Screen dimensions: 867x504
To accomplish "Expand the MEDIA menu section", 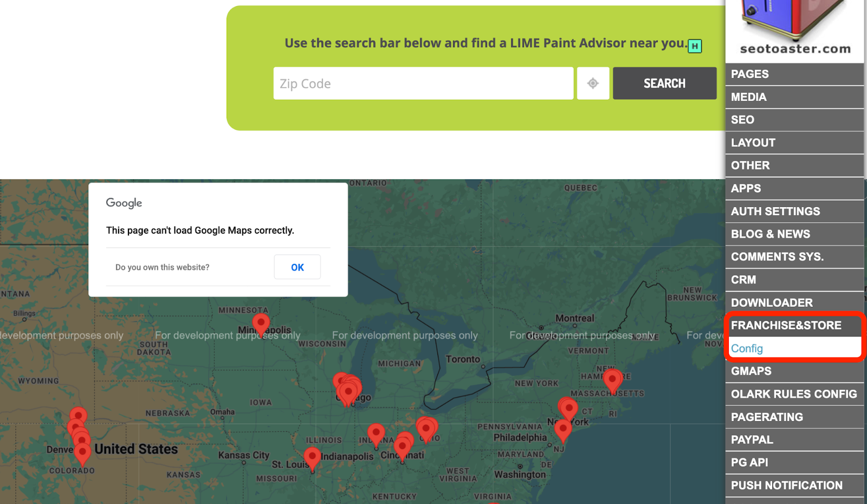I will [794, 97].
